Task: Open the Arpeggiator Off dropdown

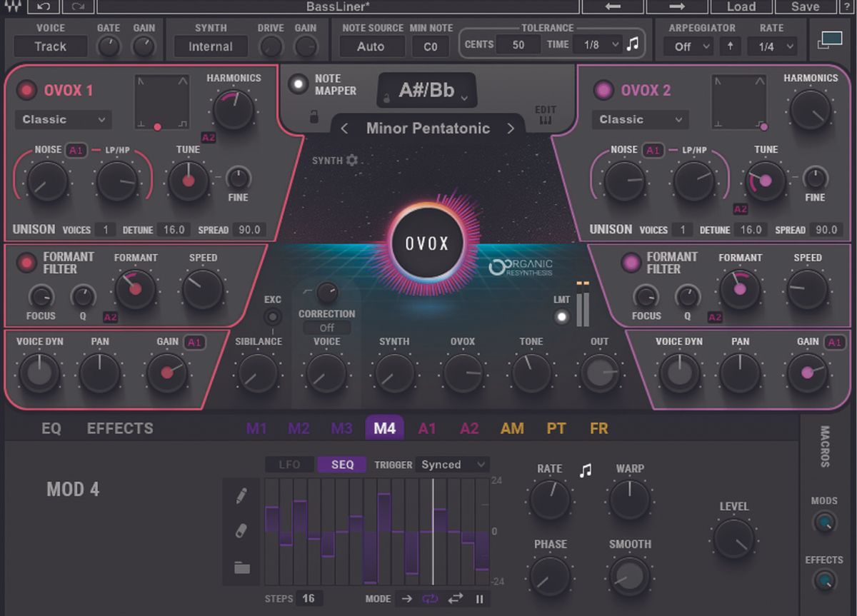Action: 686,46
